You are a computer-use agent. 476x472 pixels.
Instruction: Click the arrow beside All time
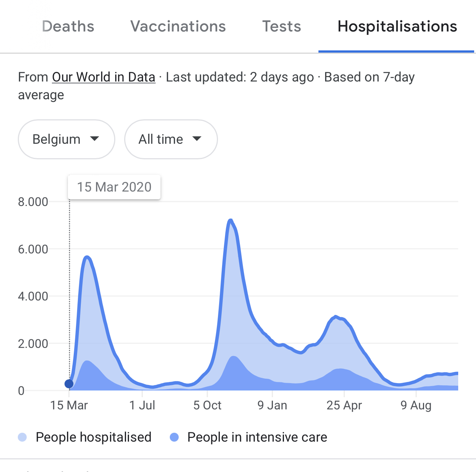(x=197, y=139)
